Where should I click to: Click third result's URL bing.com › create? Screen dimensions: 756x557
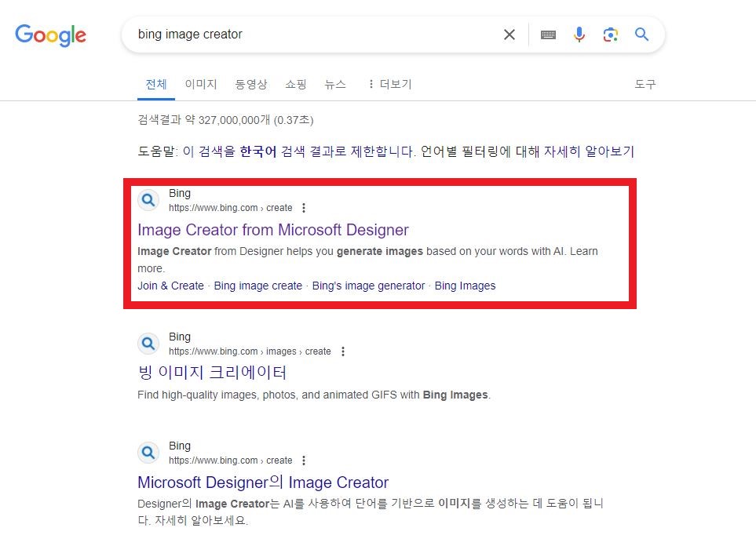pyautogui.click(x=231, y=461)
